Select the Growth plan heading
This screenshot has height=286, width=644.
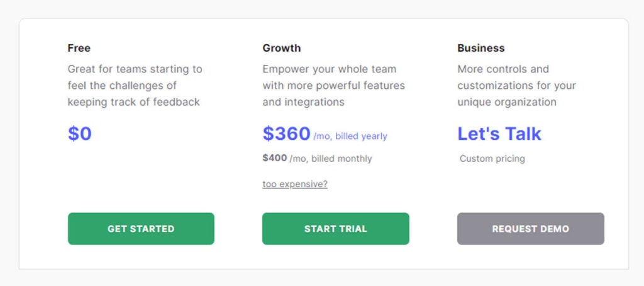point(282,48)
